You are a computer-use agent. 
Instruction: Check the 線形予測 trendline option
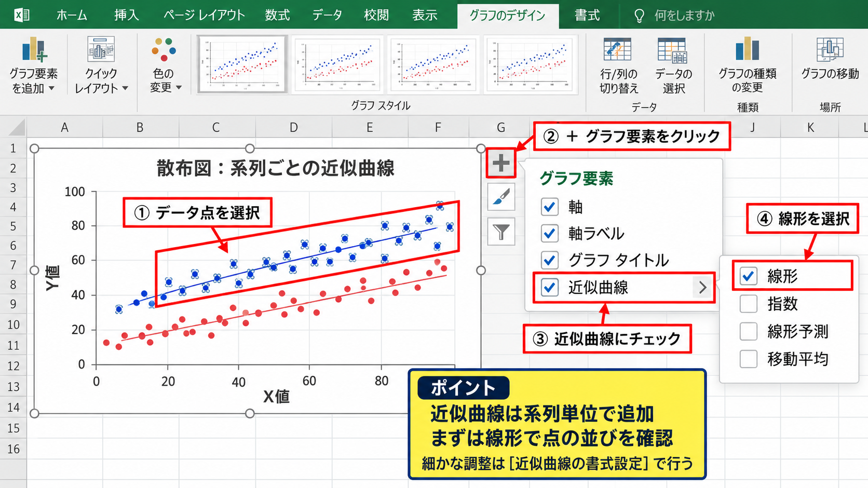click(749, 331)
